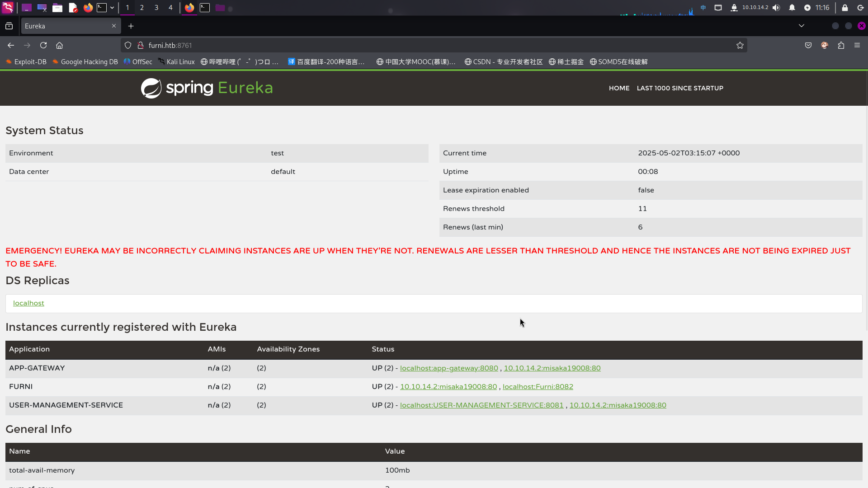
Task: Open a new browser tab
Action: pyautogui.click(x=131, y=26)
